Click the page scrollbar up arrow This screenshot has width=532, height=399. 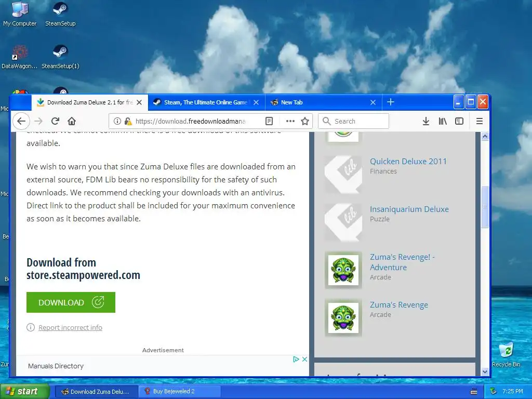click(x=485, y=137)
